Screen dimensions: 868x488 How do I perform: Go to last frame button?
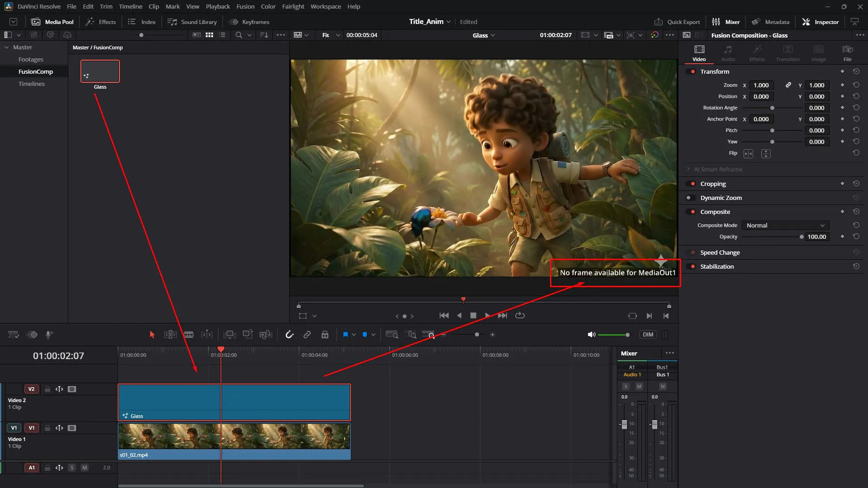pos(503,316)
